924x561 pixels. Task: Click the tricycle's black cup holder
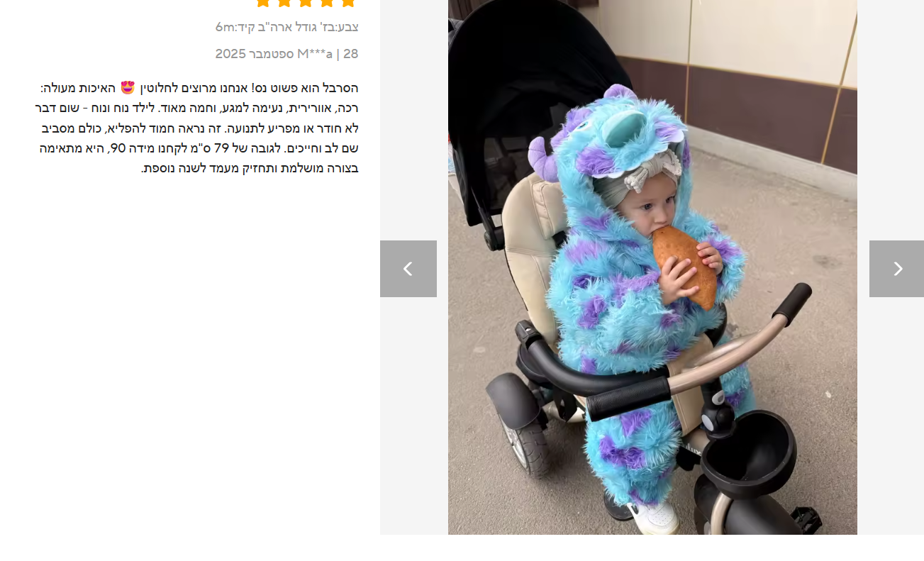[x=748, y=452]
